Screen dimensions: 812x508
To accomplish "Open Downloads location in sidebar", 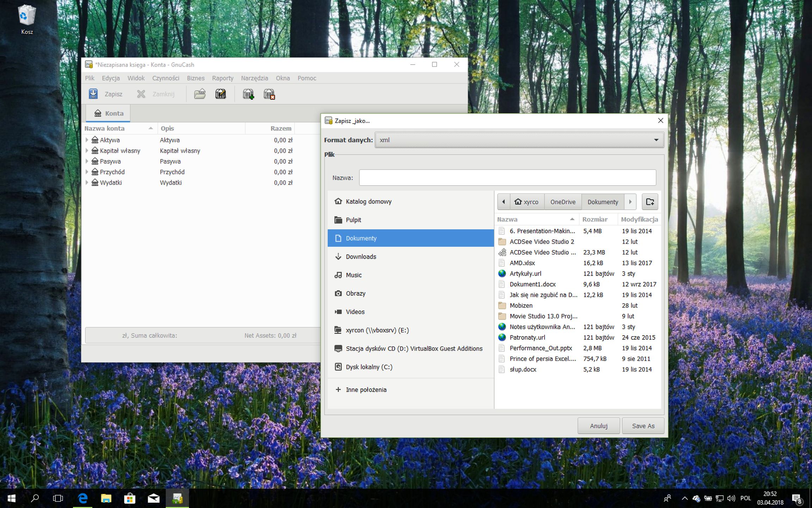I will [x=361, y=256].
